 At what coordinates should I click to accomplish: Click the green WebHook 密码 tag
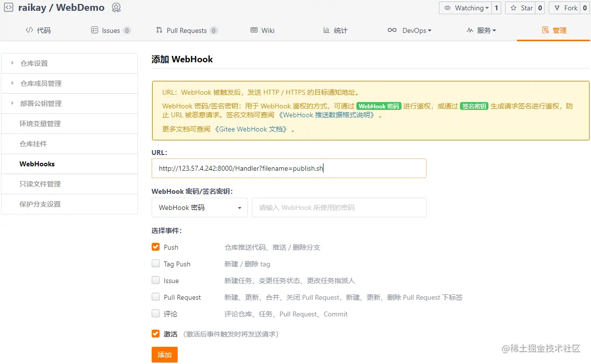point(379,106)
